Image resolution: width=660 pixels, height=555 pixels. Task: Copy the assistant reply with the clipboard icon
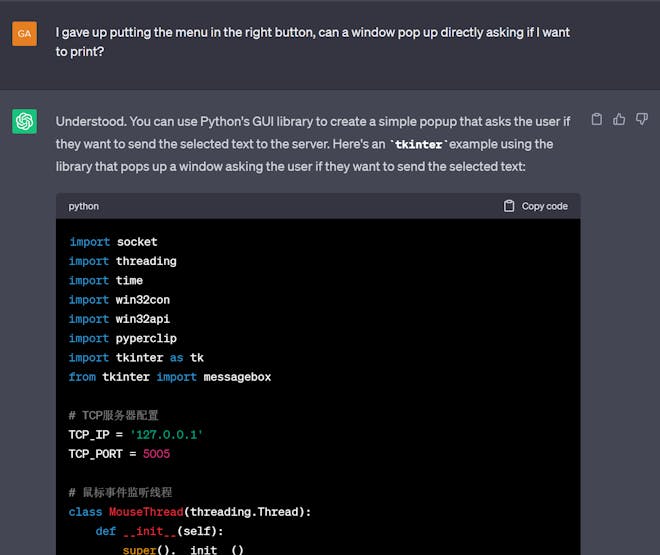pyautogui.click(x=597, y=119)
